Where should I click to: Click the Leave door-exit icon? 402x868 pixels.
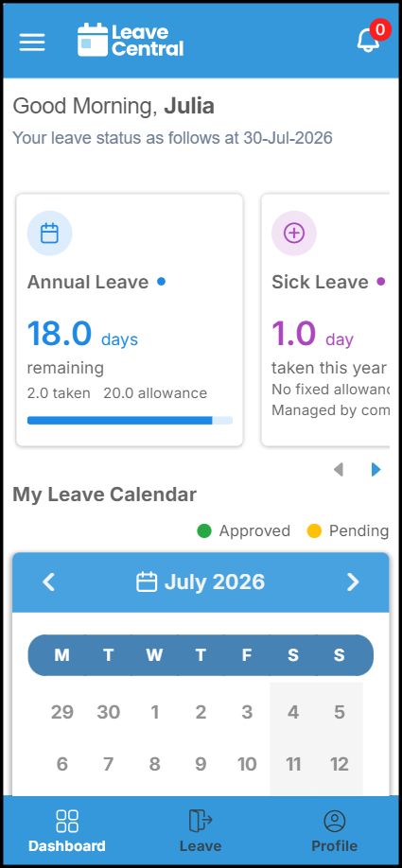(201, 821)
